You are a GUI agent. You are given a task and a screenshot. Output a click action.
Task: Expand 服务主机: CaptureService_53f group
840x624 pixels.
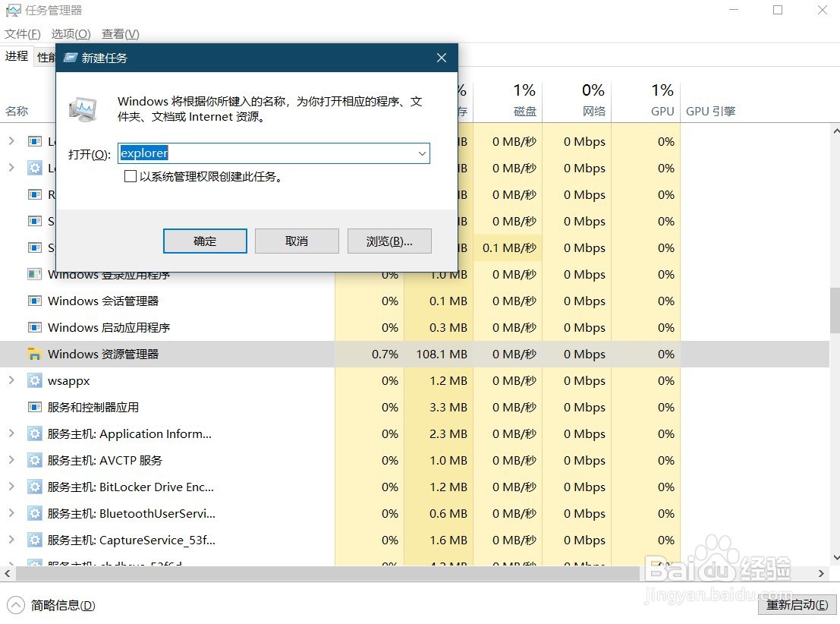[x=11, y=539]
